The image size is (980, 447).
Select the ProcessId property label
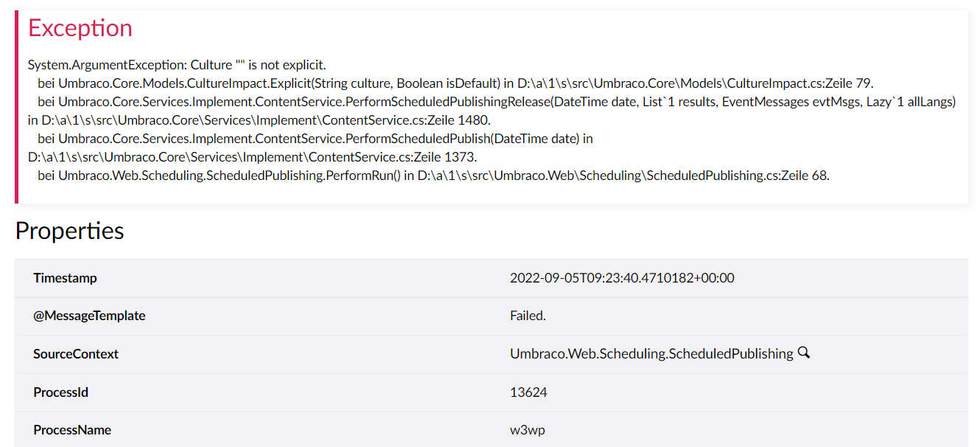pyautogui.click(x=60, y=392)
